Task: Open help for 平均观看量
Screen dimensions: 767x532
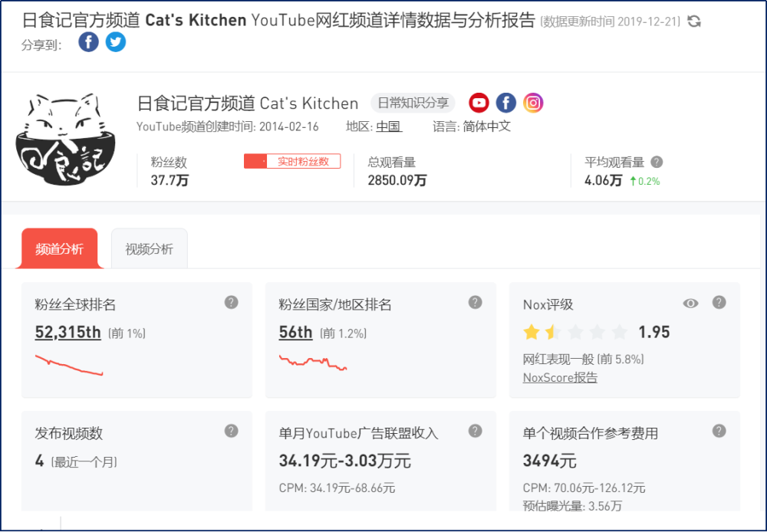Action: pyautogui.click(x=657, y=162)
